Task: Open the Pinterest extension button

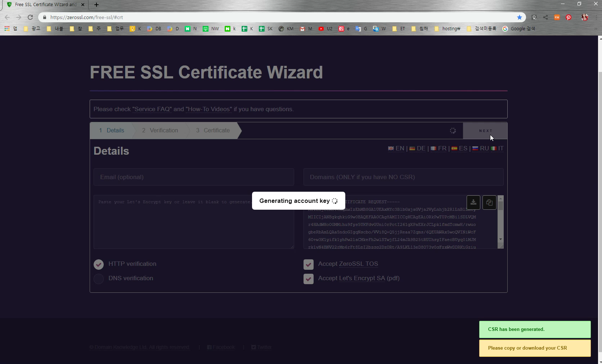Action: point(569,17)
